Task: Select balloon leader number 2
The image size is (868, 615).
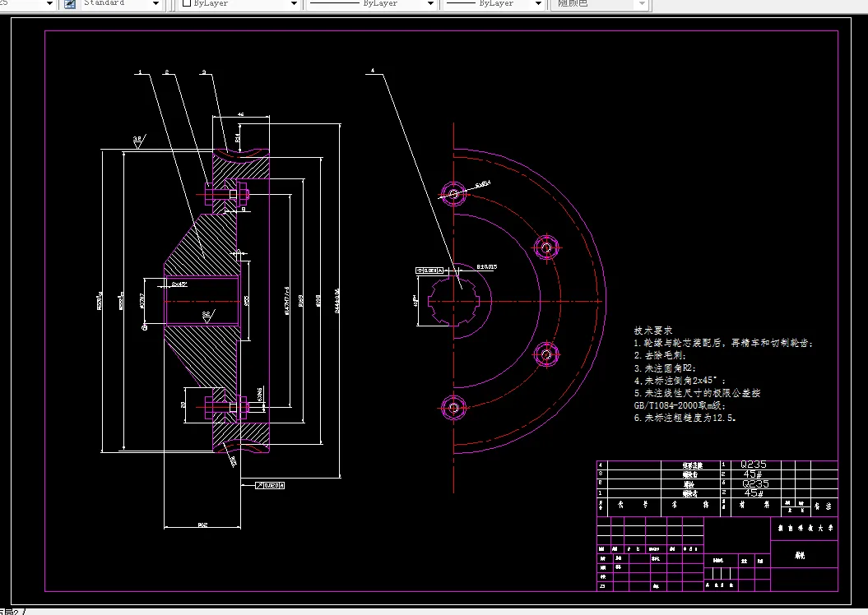Action: click(167, 72)
